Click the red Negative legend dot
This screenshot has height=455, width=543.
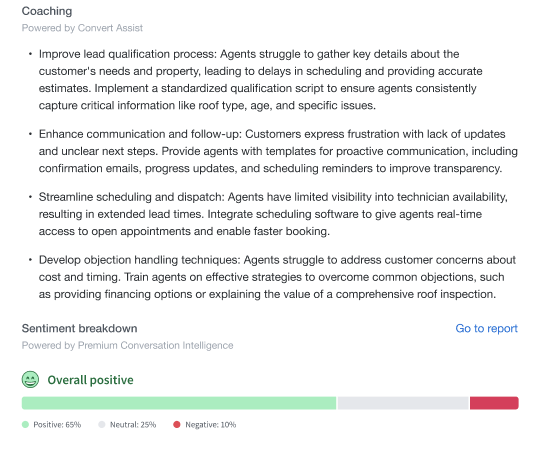pos(177,425)
